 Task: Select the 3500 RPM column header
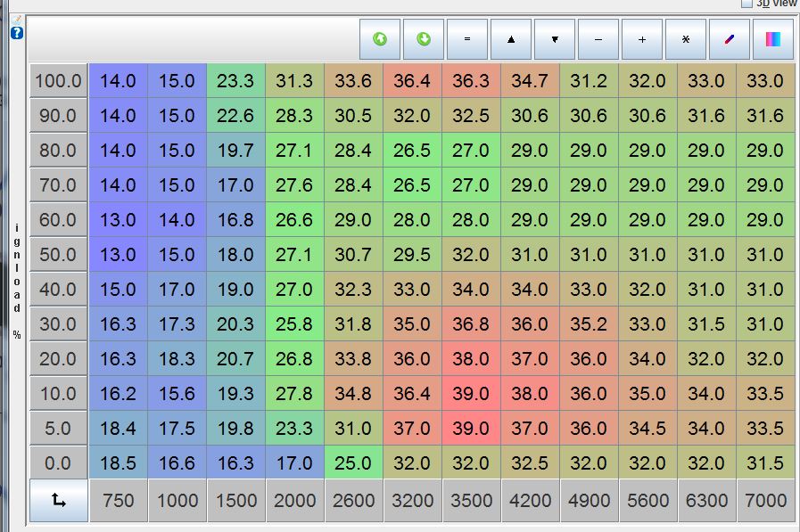[471, 502]
